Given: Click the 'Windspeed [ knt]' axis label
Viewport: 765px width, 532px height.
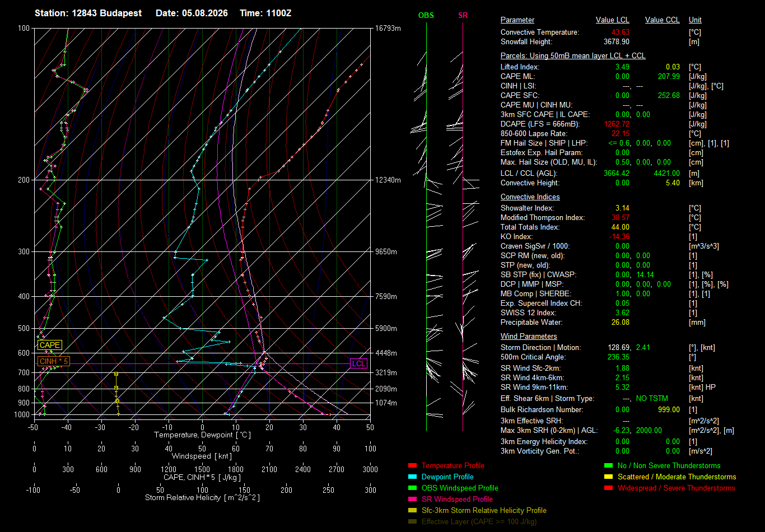Looking at the screenshot, I should tap(202, 456).
